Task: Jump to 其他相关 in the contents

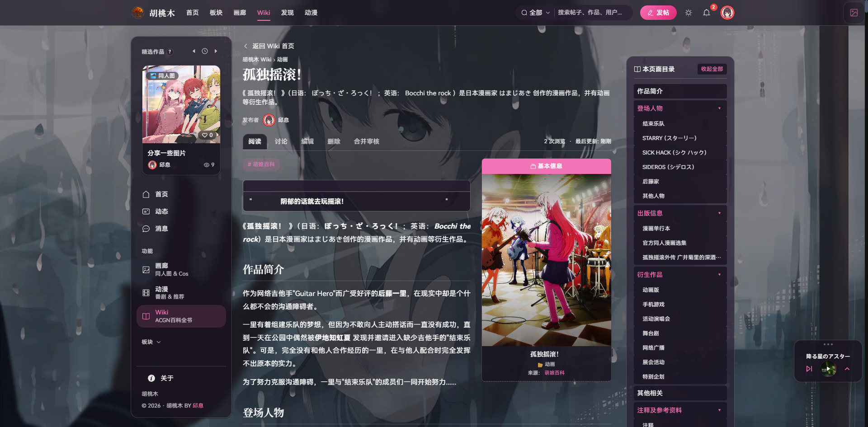Action: coord(680,393)
